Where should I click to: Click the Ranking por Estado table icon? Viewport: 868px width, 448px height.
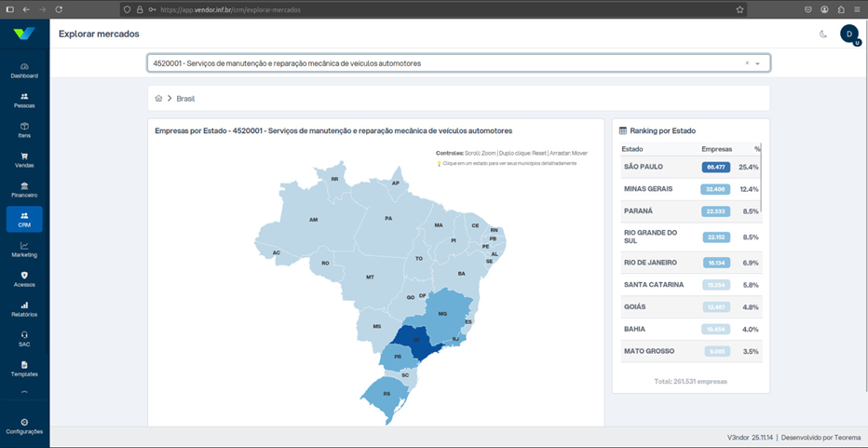coord(623,131)
